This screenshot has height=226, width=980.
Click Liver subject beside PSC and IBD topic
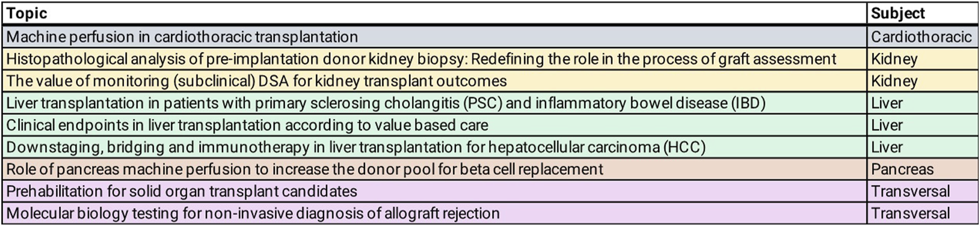(922, 103)
